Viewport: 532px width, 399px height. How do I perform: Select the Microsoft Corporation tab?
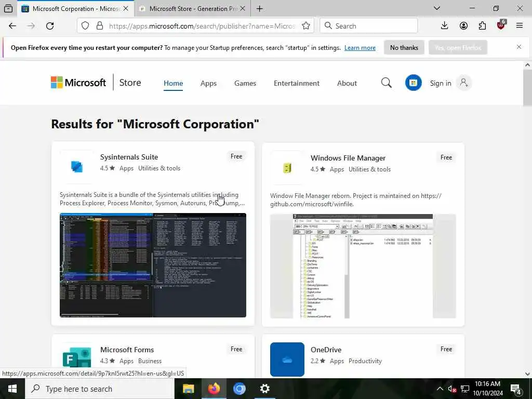tap(75, 8)
